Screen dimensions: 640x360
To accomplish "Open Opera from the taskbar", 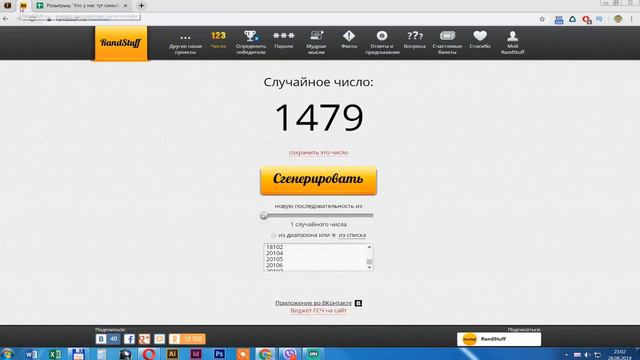I will [149, 354].
